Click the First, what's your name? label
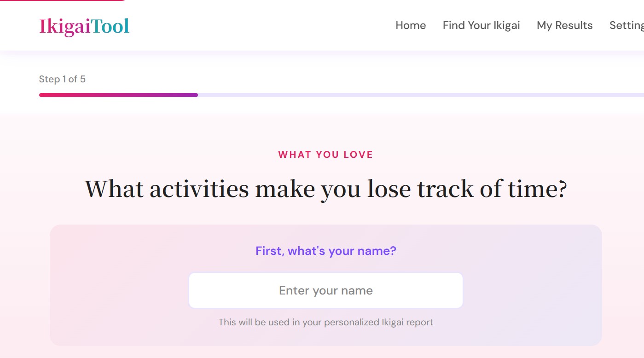The height and width of the screenshot is (358, 644). (x=325, y=251)
